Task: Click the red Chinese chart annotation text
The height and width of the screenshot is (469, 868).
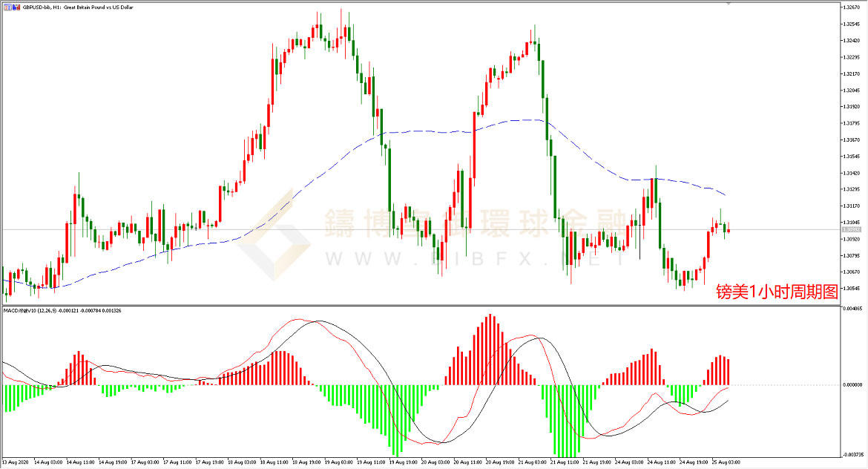Action: coord(776,292)
